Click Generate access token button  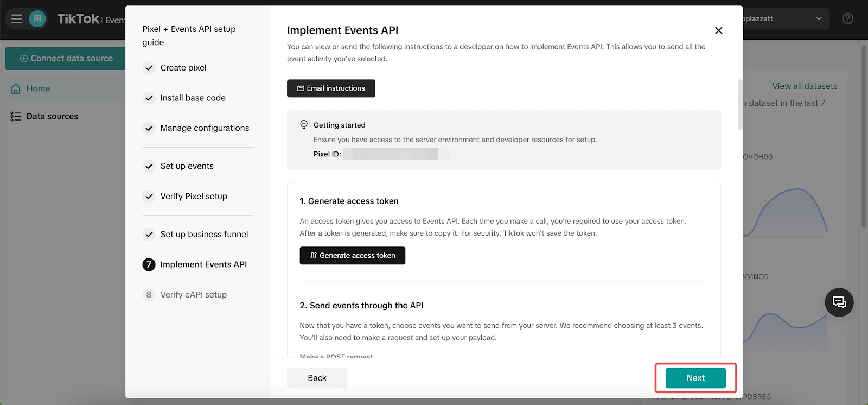coord(352,256)
